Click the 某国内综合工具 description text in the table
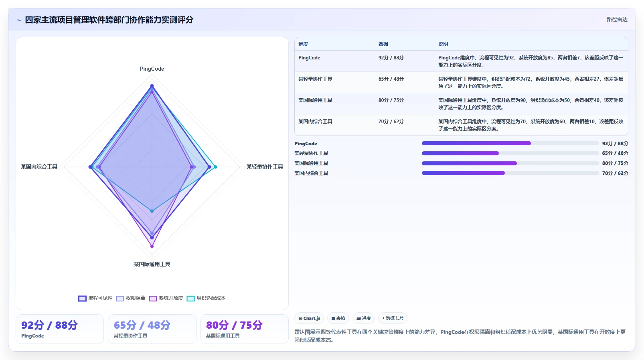 (x=531, y=125)
